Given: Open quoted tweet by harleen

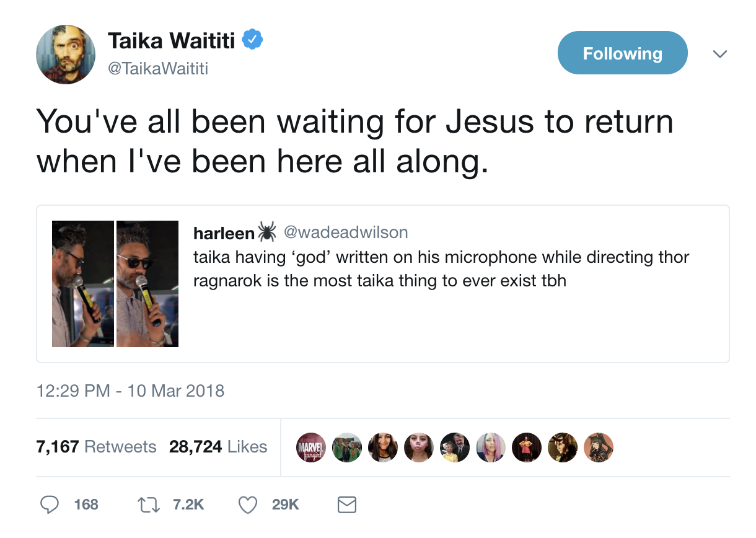Looking at the screenshot, I should 383,283.
